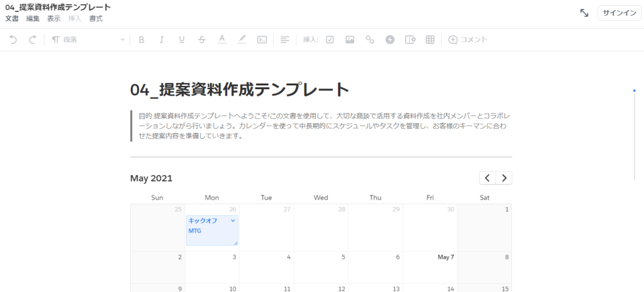Insert a checkbox list item
Screen dimensions: 644x292
tap(330, 40)
